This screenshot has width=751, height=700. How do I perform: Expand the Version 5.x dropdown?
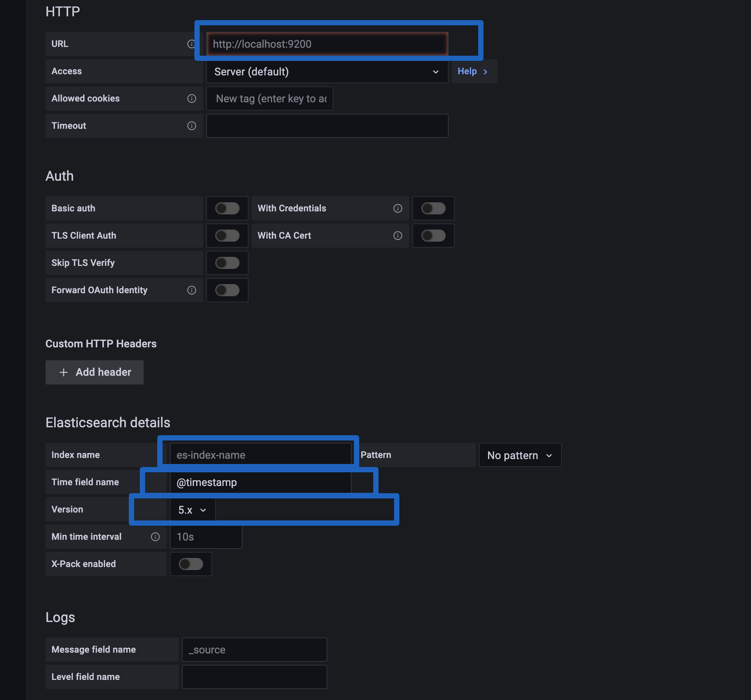point(192,510)
